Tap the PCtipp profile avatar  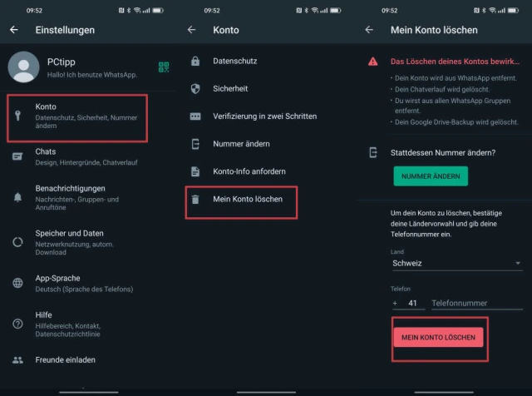pyautogui.click(x=23, y=67)
